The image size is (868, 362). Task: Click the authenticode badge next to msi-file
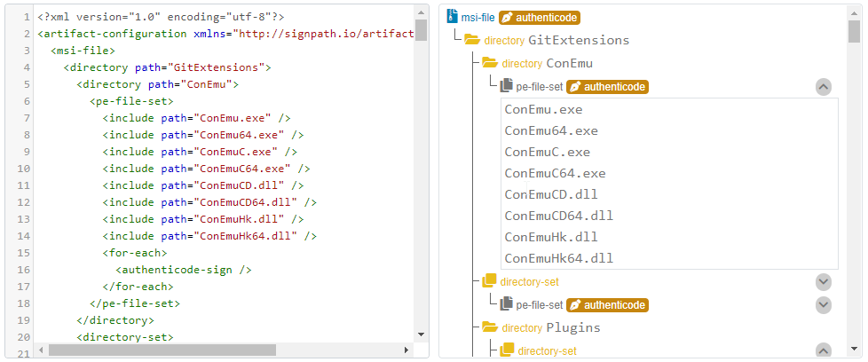[540, 18]
